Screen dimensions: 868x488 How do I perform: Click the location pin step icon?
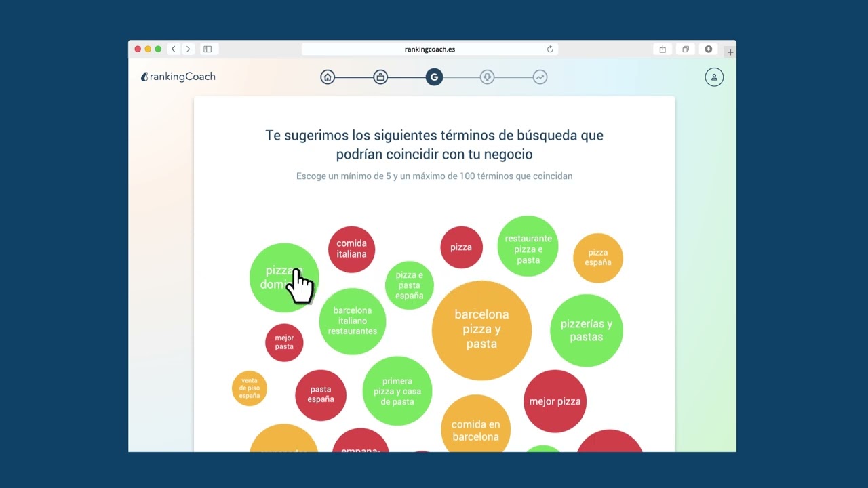coord(487,77)
